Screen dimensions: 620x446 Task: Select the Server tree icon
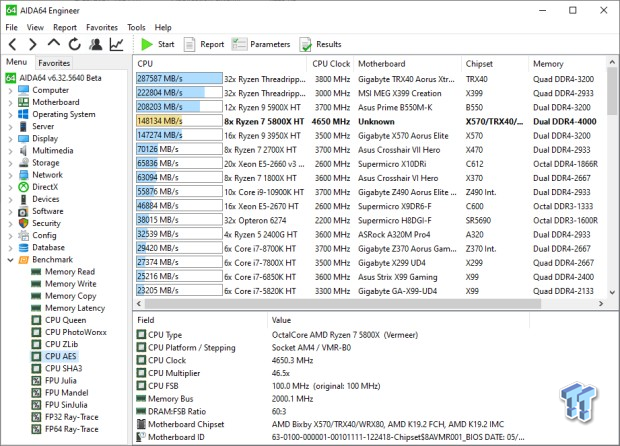[24, 127]
